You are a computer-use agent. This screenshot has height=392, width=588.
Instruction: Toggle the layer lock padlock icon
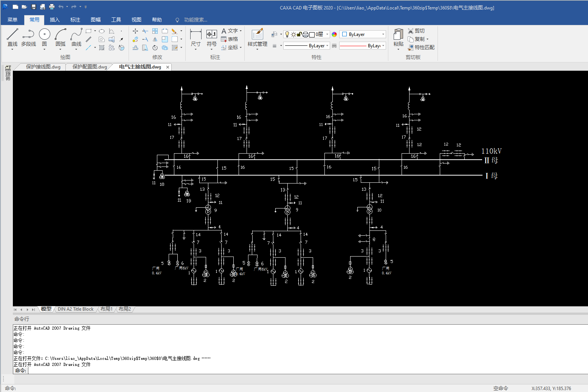click(x=299, y=34)
